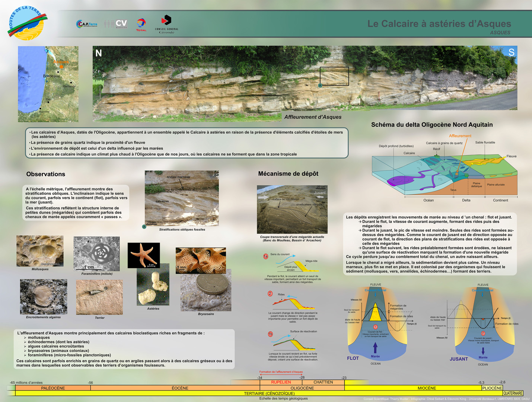Click the red 1a circle, Sens du courant

265,256
